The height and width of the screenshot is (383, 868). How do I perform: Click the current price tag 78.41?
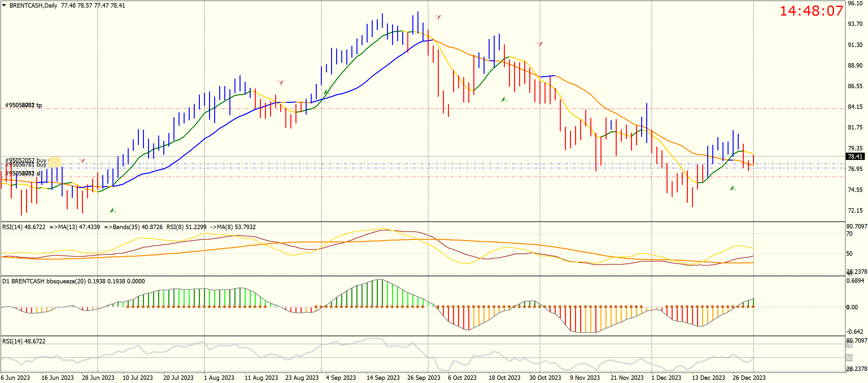[x=855, y=156]
